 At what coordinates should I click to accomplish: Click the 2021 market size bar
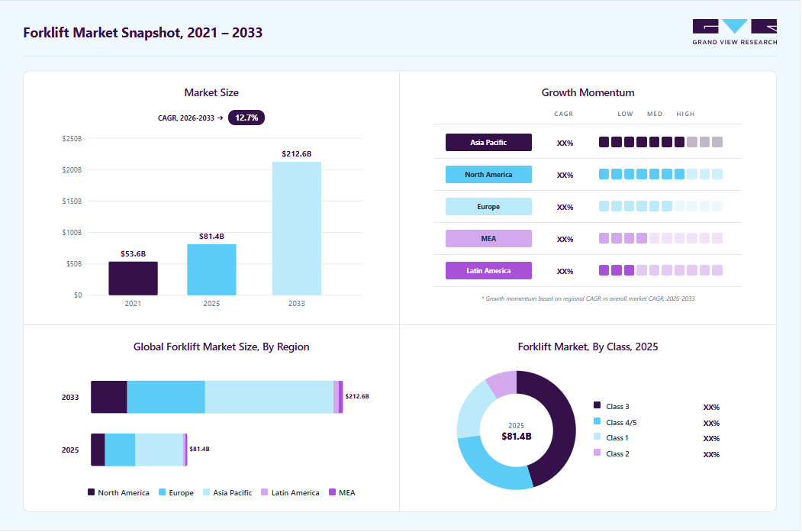[133, 279]
